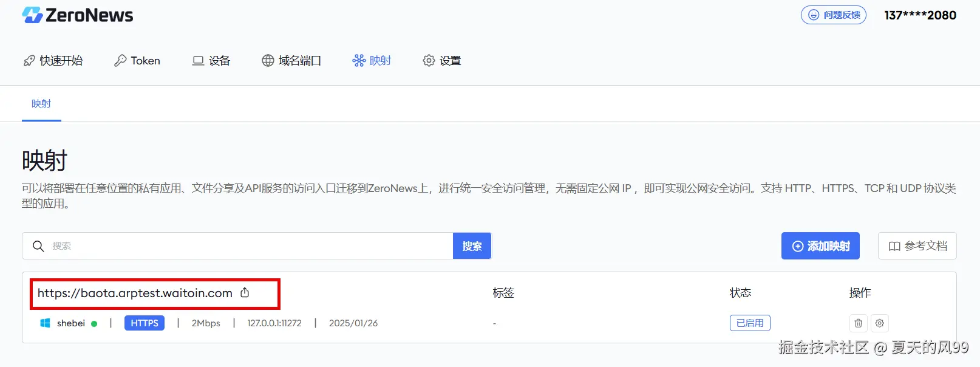
Task: Click the 操作 column header
Action: pos(860,293)
